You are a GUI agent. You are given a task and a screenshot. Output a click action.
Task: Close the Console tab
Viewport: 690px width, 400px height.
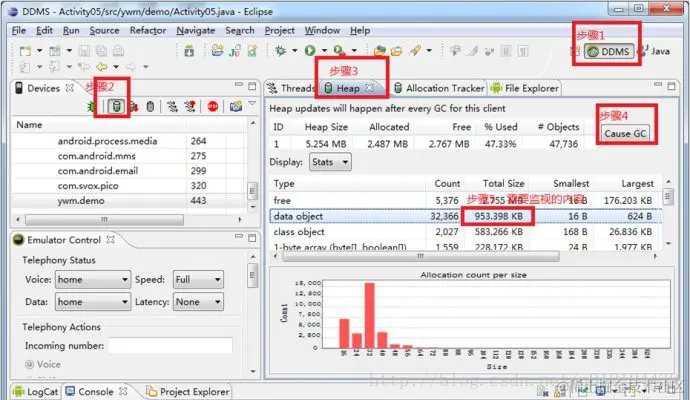(x=123, y=391)
